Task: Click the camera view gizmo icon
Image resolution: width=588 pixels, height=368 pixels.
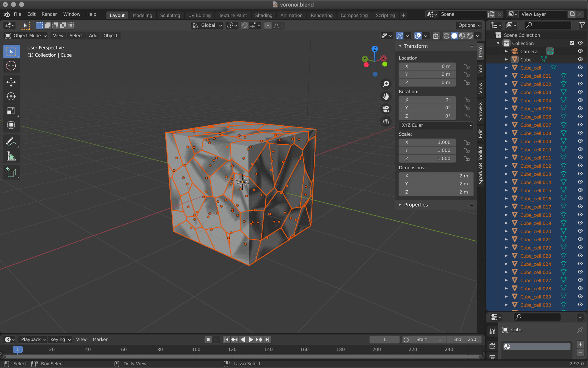Action: [x=386, y=109]
